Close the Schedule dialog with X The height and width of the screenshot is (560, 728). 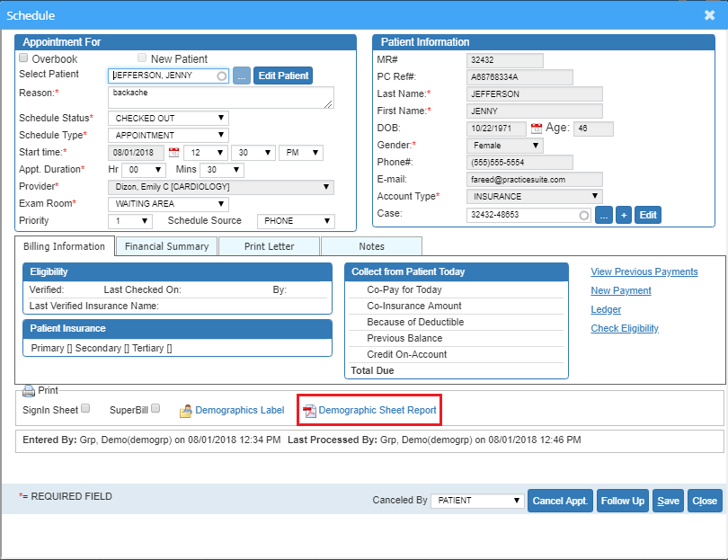(709, 15)
